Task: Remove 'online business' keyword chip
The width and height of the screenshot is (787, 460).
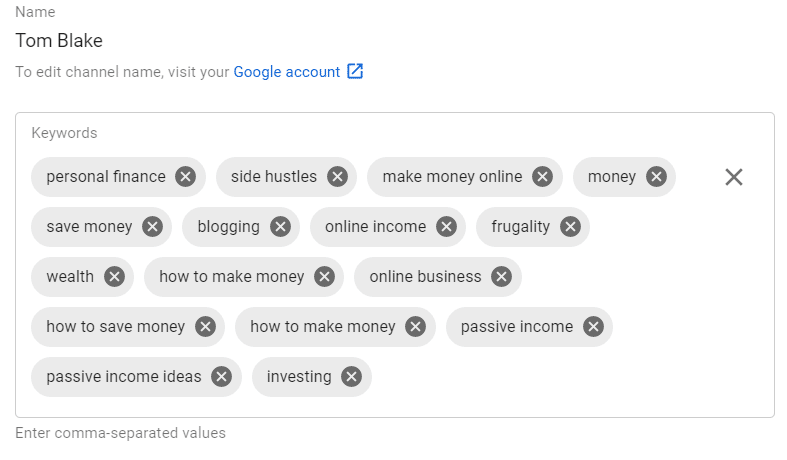Action: click(x=501, y=277)
